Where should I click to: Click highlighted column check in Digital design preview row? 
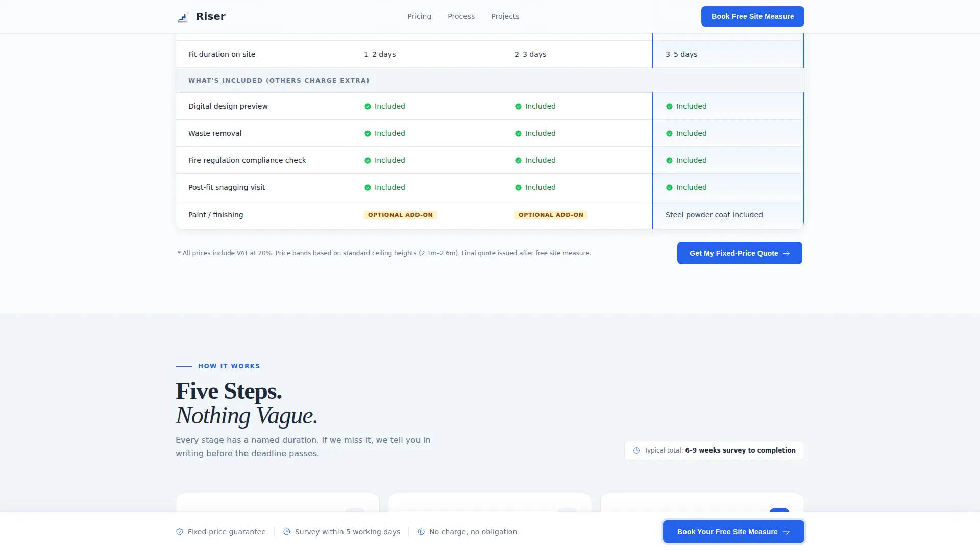[669, 107]
